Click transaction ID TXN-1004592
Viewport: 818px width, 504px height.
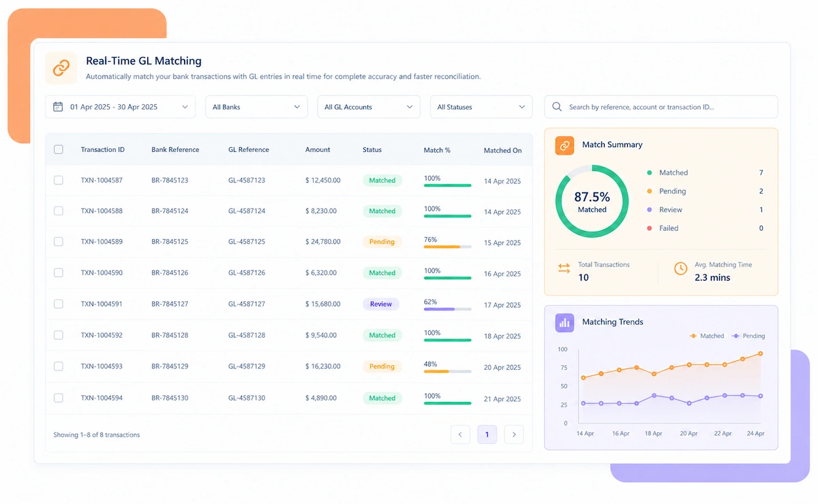coord(102,336)
